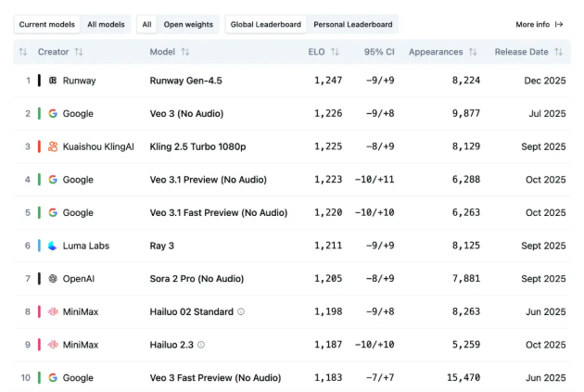584x392 pixels.
Task: Sort by Release Date column header
Action: 528,52
